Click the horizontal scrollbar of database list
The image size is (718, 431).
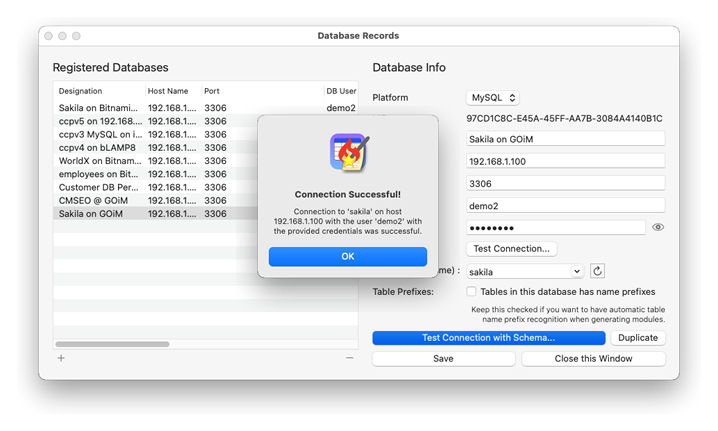click(x=112, y=344)
